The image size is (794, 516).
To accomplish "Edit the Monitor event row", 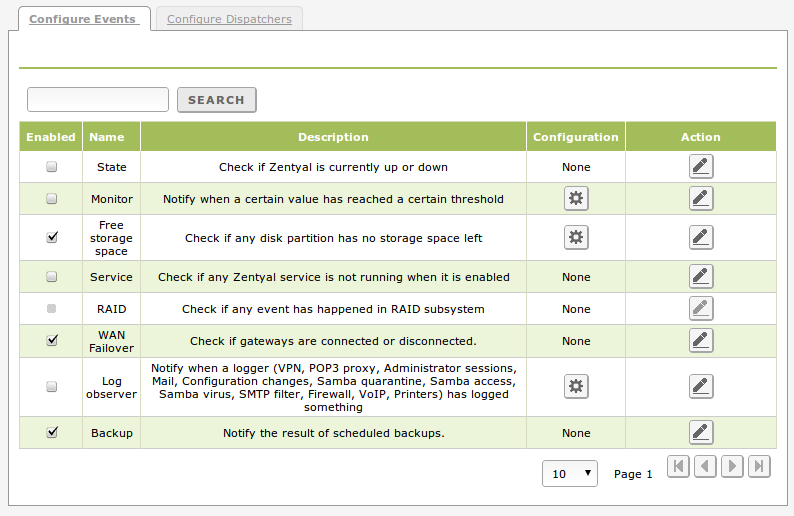I will (x=701, y=199).
